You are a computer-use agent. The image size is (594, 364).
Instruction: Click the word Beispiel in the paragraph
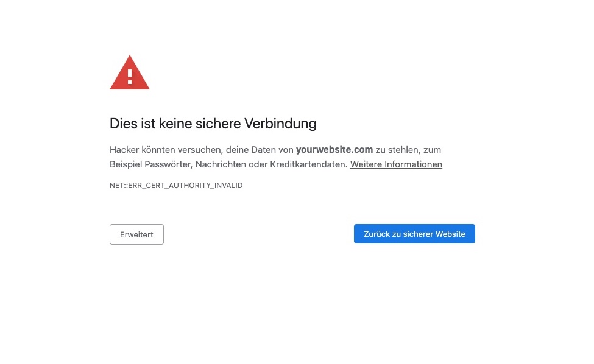coord(126,164)
